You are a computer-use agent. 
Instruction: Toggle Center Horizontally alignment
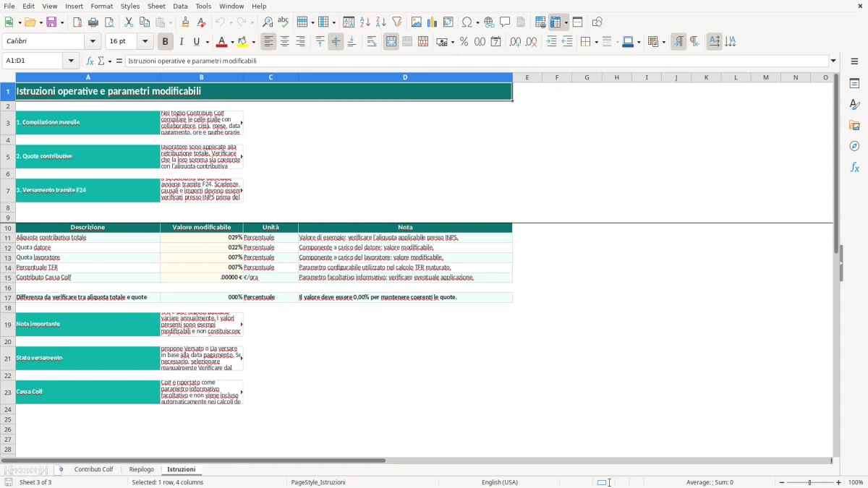click(285, 42)
